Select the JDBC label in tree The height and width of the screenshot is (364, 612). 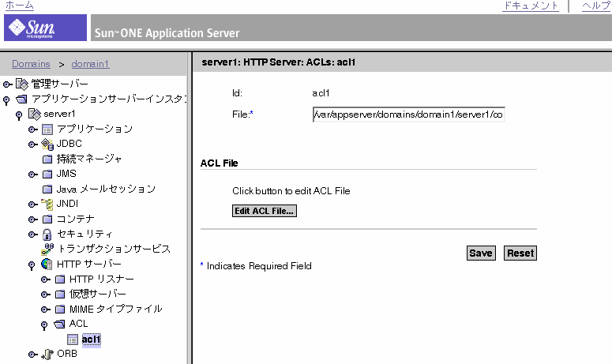click(x=69, y=144)
